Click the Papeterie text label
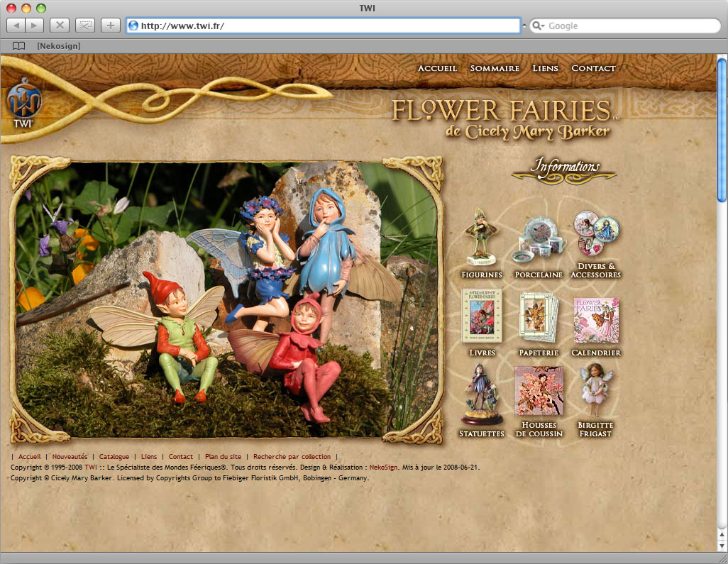This screenshot has width=728, height=564. click(539, 353)
